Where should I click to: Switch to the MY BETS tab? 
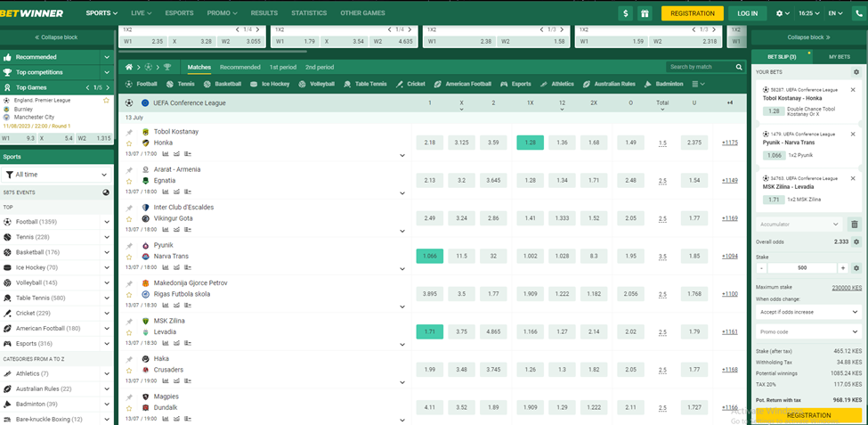(x=840, y=57)
